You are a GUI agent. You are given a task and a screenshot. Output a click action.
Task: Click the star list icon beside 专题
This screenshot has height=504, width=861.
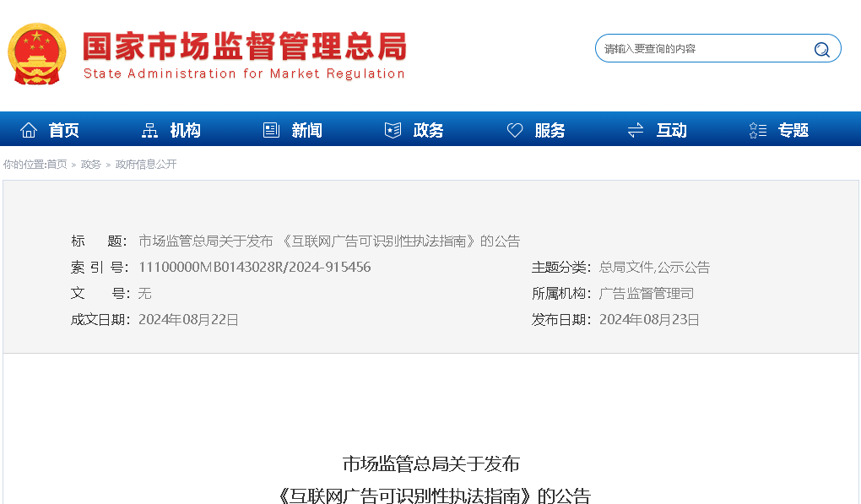[758, 130]
